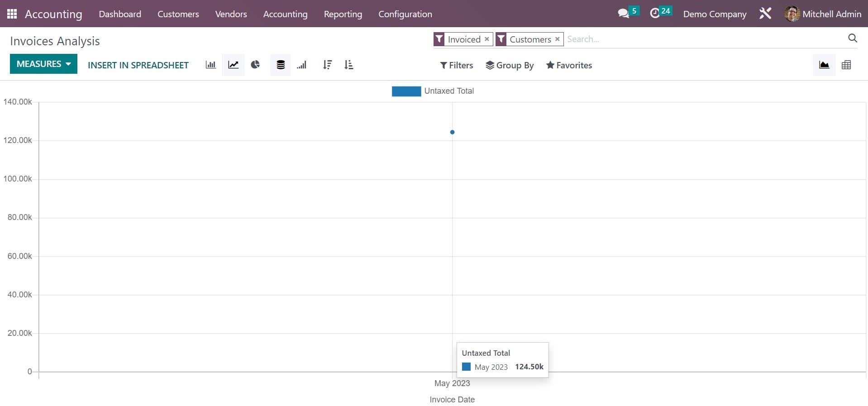This screenshot has height=406, width=868.
Task: Open the Vendors menu
Action: coord(231,14)
